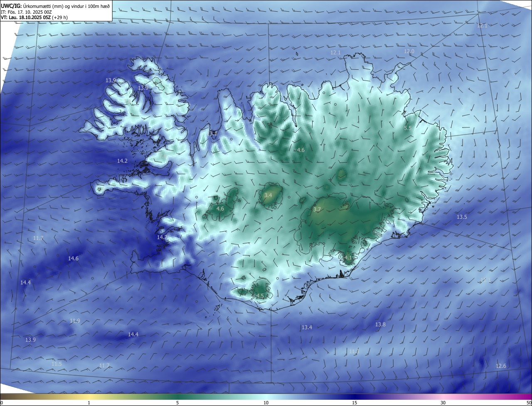Screen dimensions: 532x406
Task: Click the 3.4 value over the glacier
Action: point(268,195)
